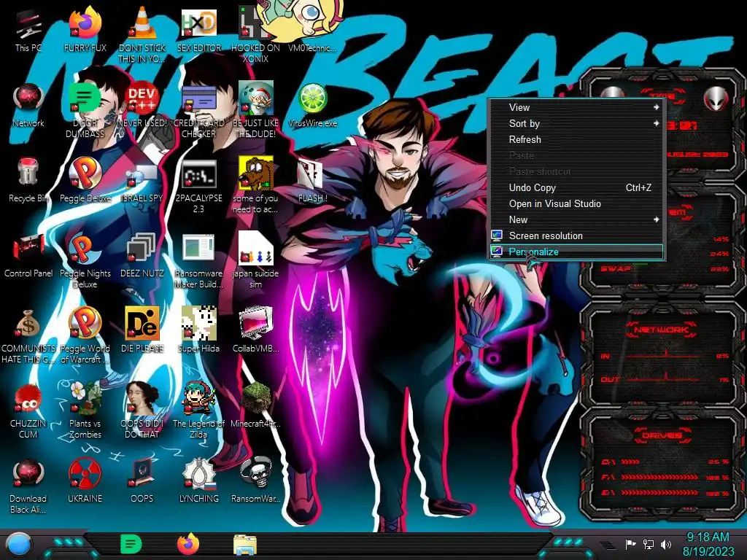Launch Firefox from the taskbar
Viewport: 747px width, 560px height.
188,544
